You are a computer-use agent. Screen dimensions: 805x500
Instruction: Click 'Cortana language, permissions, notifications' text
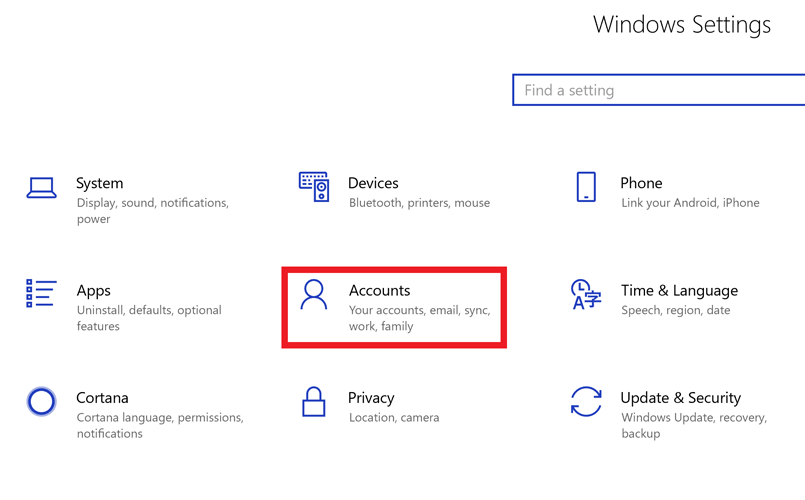(x=160, y=426)
